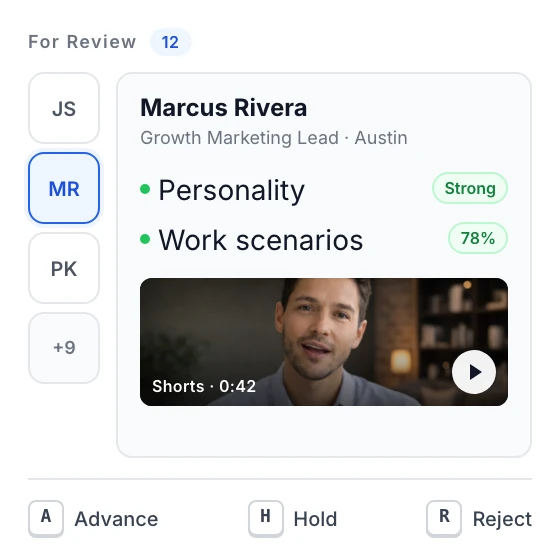Click the For Review count badge 12

coord(170,42)
